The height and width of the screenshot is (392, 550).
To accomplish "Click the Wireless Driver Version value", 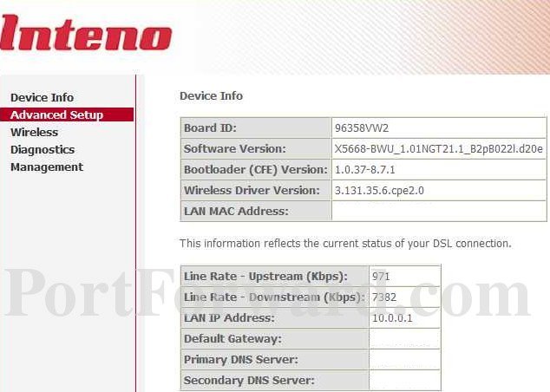I will 379,191.
